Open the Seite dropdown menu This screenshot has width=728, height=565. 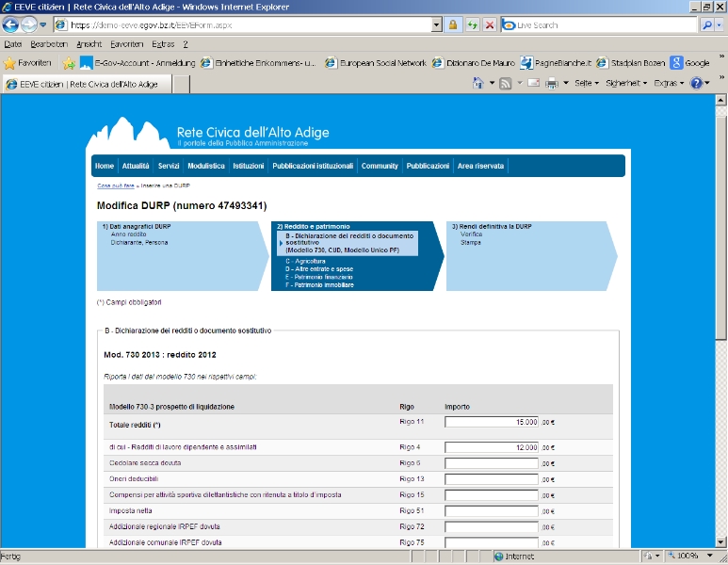point(586,83)
